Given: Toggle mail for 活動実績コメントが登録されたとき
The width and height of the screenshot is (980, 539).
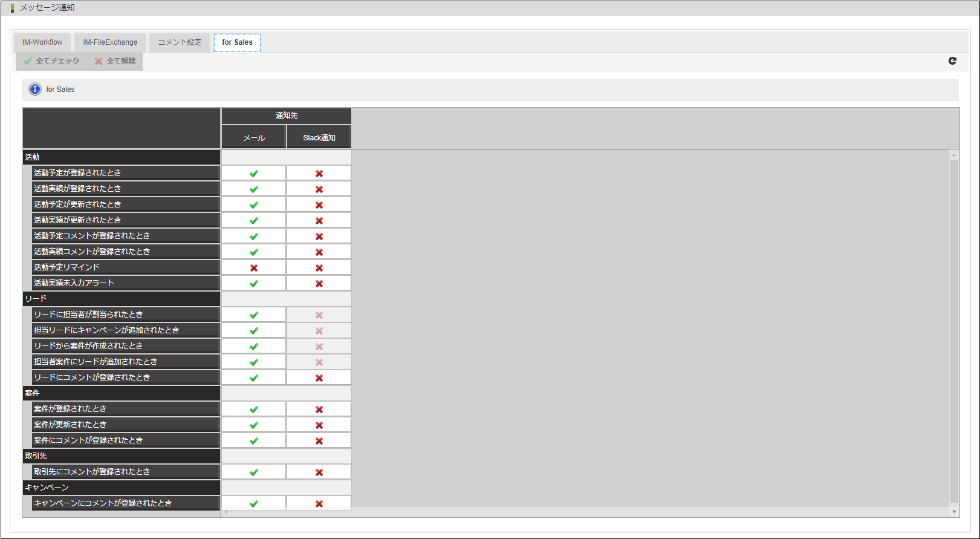Looking at the screenshot, I should (x=254, y=252).
